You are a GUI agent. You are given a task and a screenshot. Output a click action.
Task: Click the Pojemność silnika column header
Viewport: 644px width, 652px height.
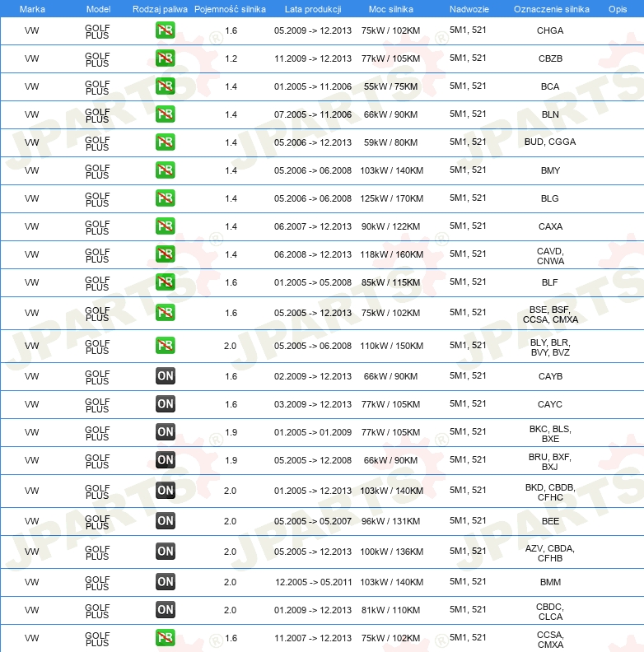pyautogui.click(x=230, y=9)
